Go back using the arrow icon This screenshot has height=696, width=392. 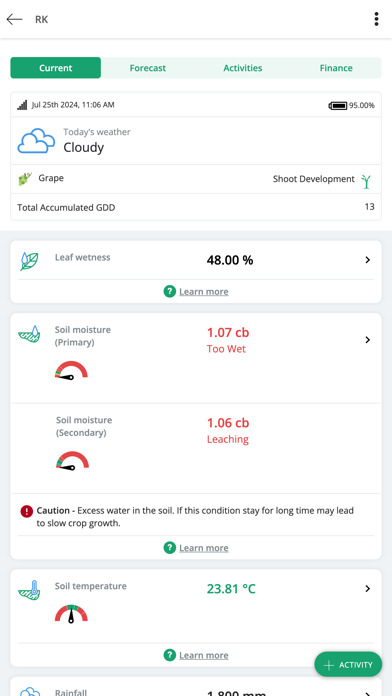[x=14, y=19]
